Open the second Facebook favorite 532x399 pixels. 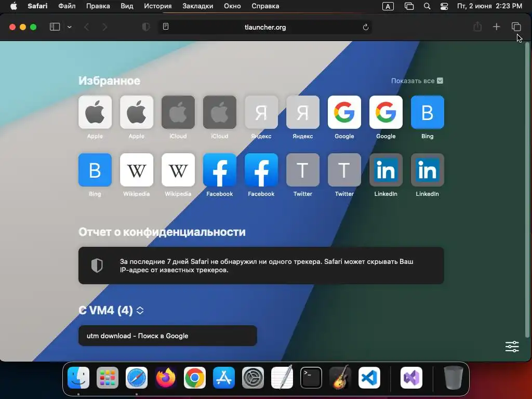pos(261,170)
